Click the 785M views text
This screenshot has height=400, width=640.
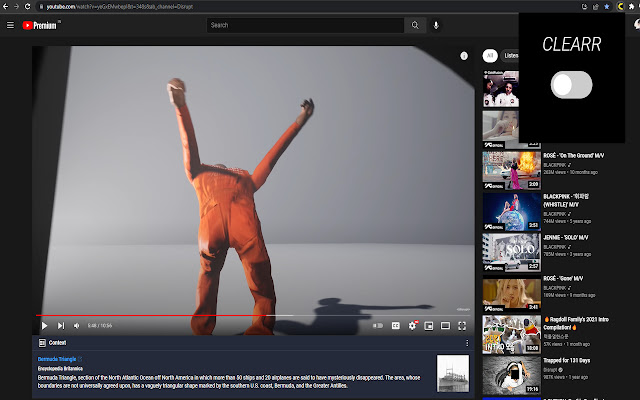point(555,254)
